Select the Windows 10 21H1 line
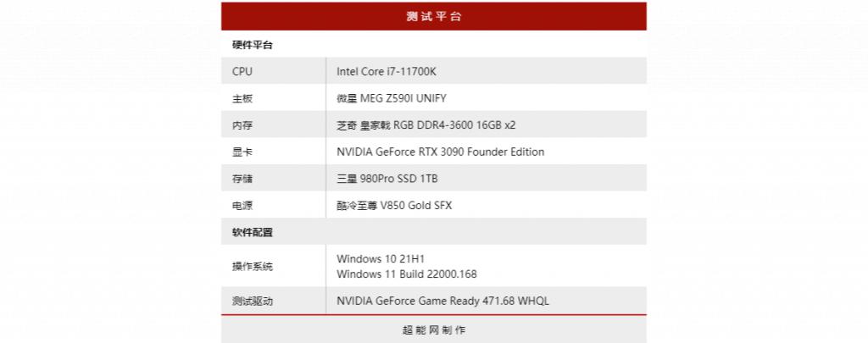This screenshot has height=343, width=868. tap(380, 258)
